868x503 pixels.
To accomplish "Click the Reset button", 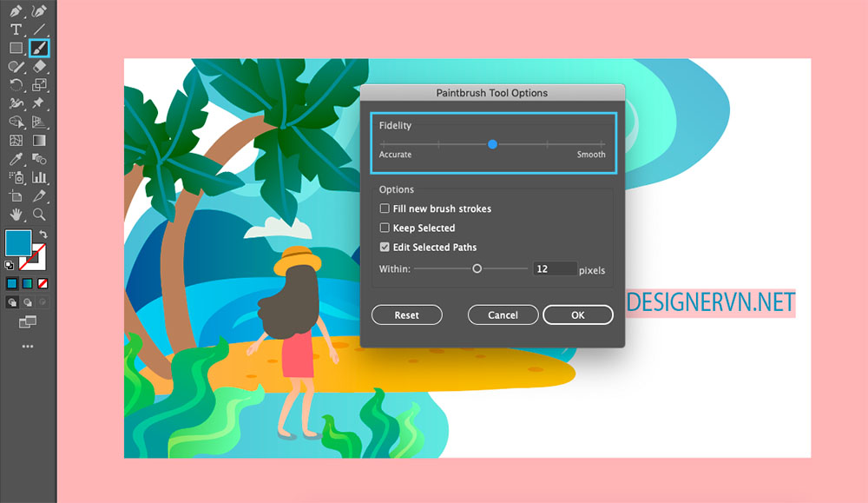I will pos(406,315).
